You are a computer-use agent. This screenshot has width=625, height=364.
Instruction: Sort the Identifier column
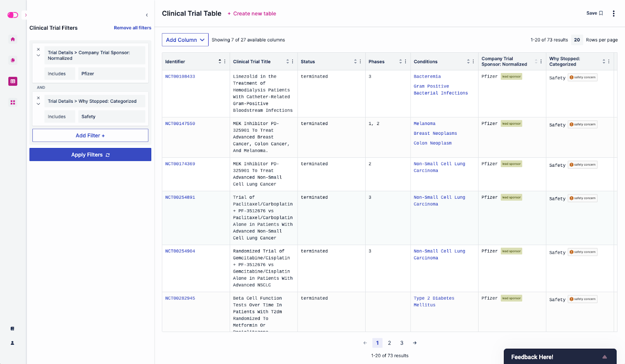pyautogui.click(x=220, y=61)
